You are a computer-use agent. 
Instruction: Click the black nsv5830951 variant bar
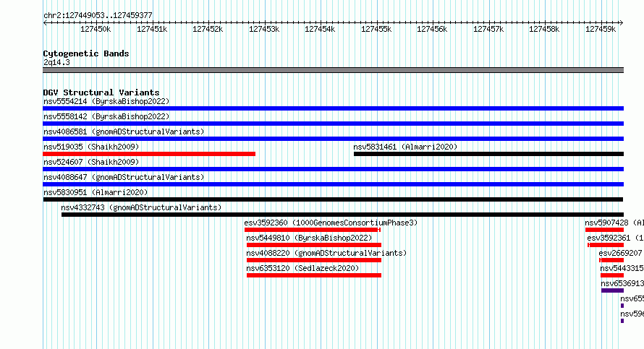click(333, 199)
